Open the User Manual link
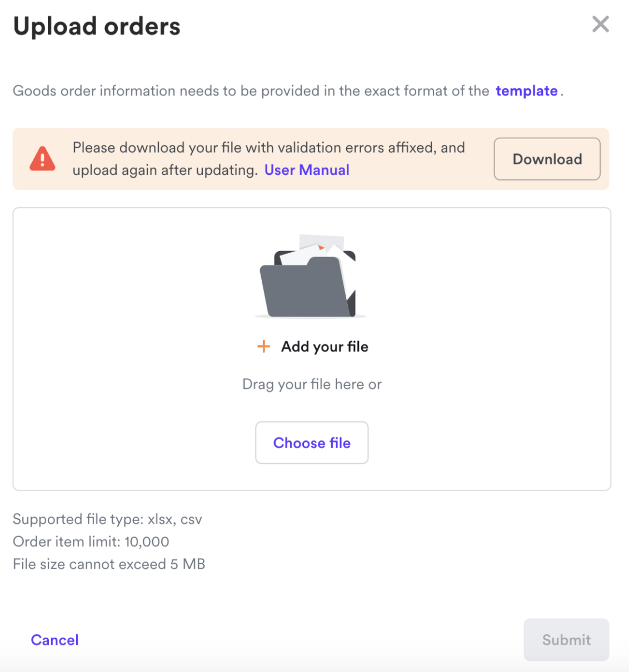 pyautogui.click(x=307, y=170)
